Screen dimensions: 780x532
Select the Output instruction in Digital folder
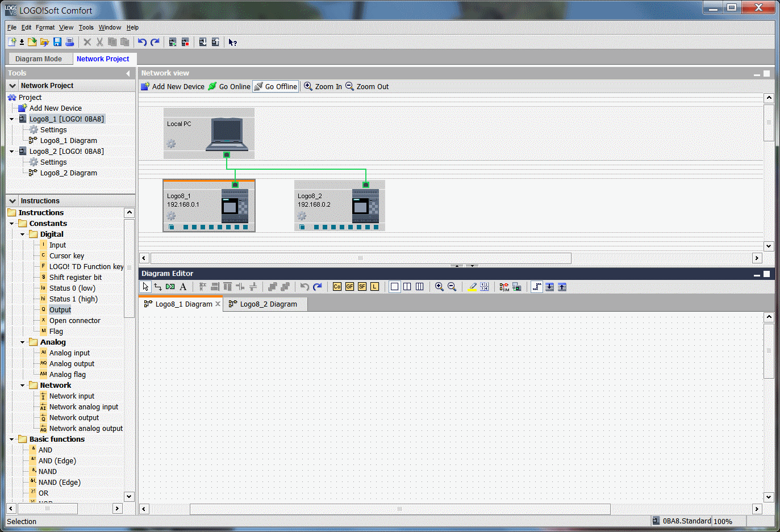tap(60, 310)
